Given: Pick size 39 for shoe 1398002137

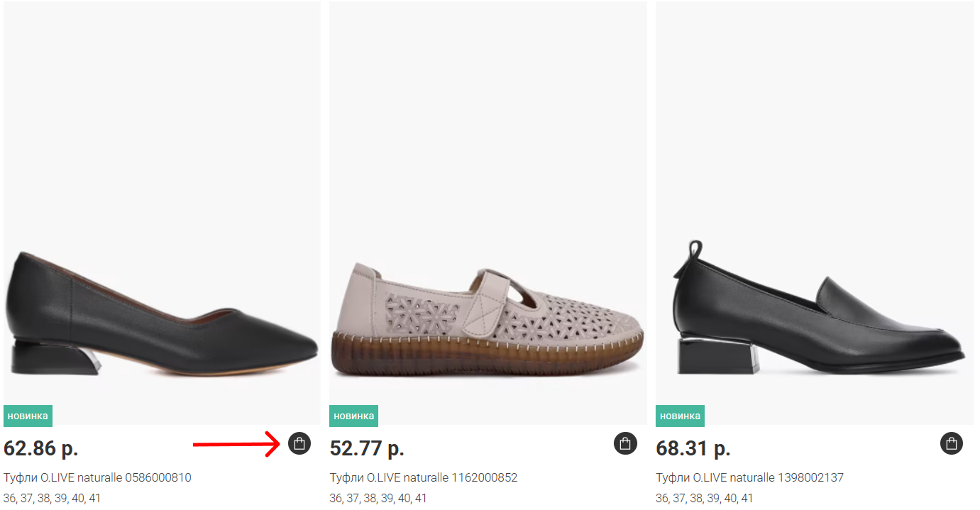Looking at the screenshot, I should point(713,498).
